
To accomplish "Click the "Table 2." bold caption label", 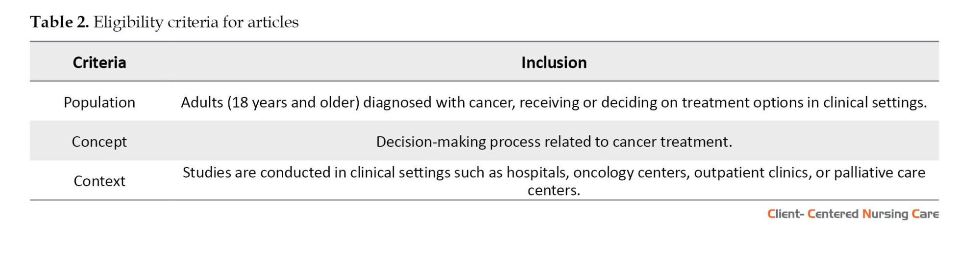I will 59,22.
